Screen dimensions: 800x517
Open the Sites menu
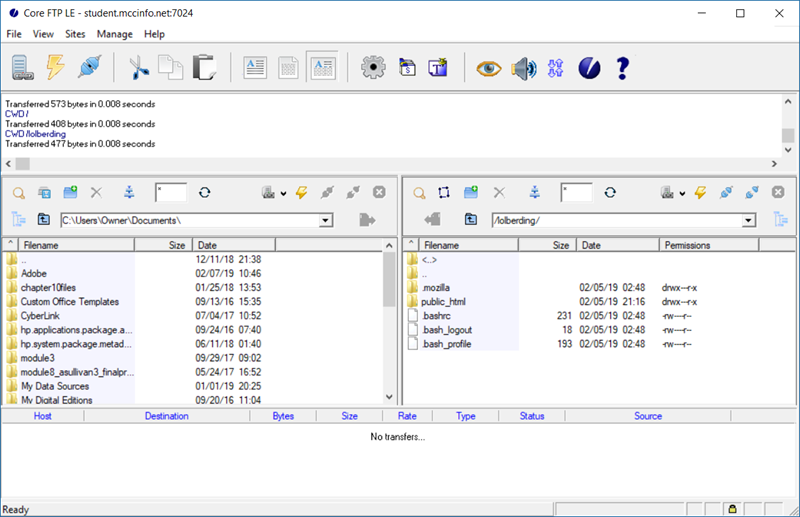click(75, 34)
